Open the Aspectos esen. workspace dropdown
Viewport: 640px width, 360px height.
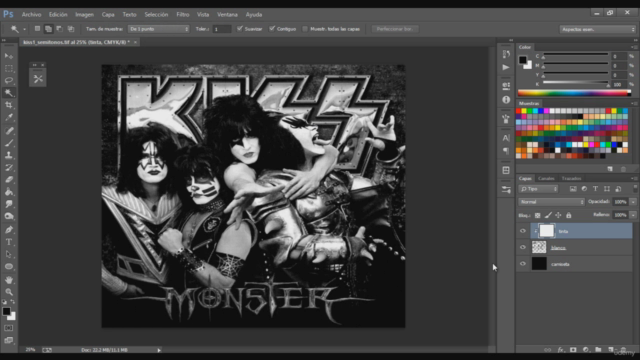(x=598, y=29)
